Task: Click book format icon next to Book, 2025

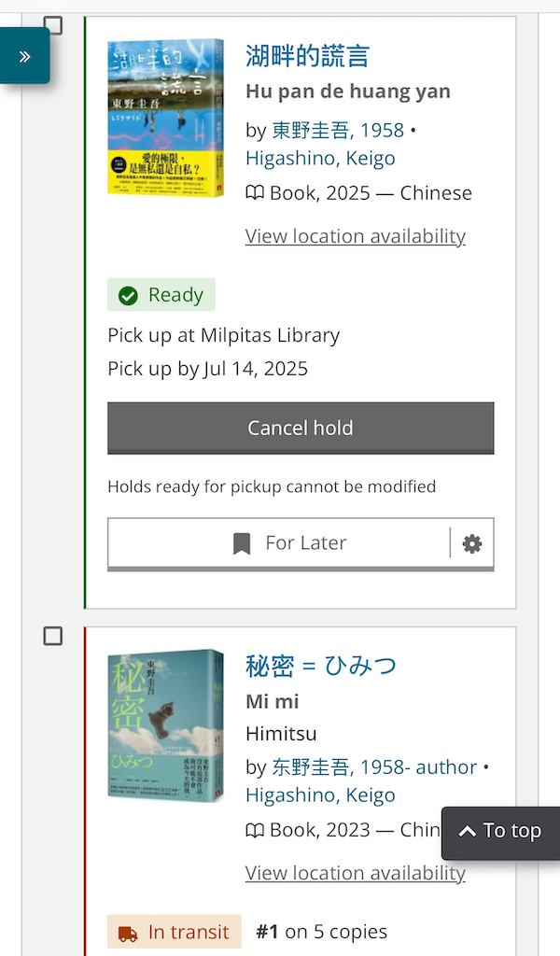Action: pos(255,193)
